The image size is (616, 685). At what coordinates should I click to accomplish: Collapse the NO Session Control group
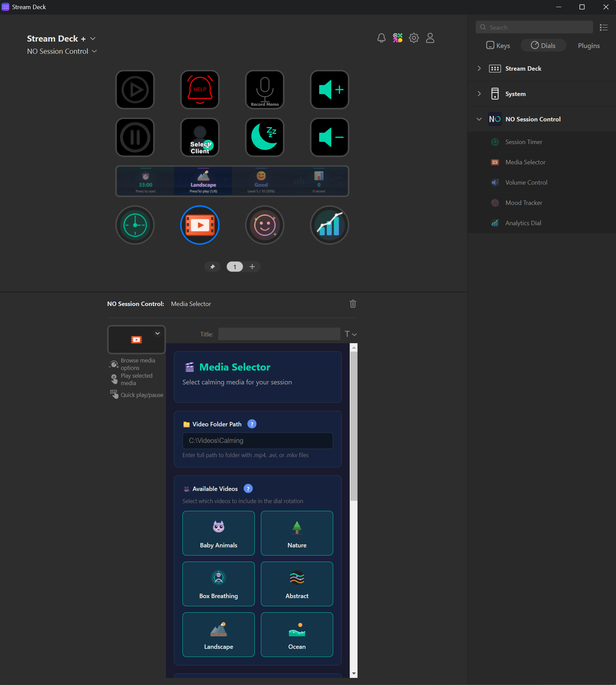coord(479,119)
